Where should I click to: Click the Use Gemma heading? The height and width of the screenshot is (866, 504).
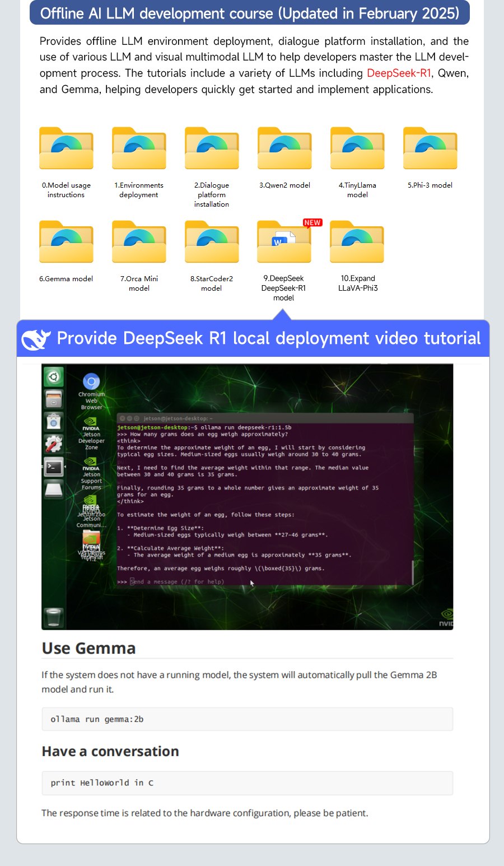pyautogui.click(x=88, y=648)
